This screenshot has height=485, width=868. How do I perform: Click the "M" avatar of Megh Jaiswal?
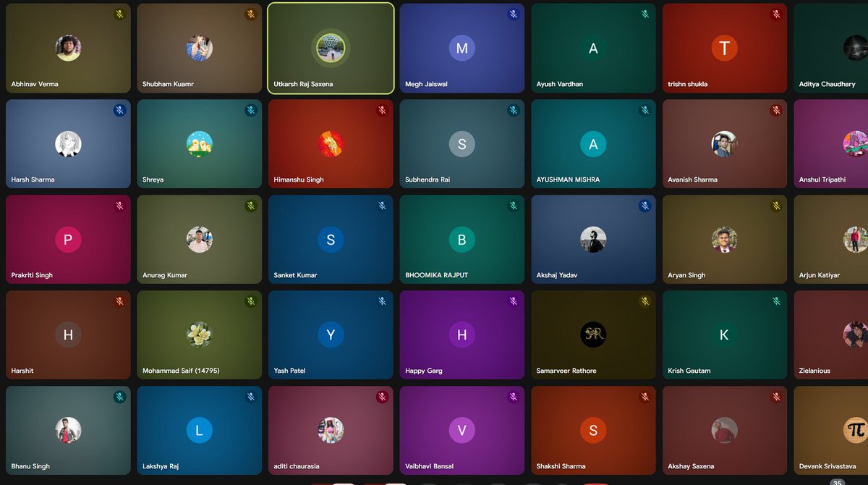point(461,48)
